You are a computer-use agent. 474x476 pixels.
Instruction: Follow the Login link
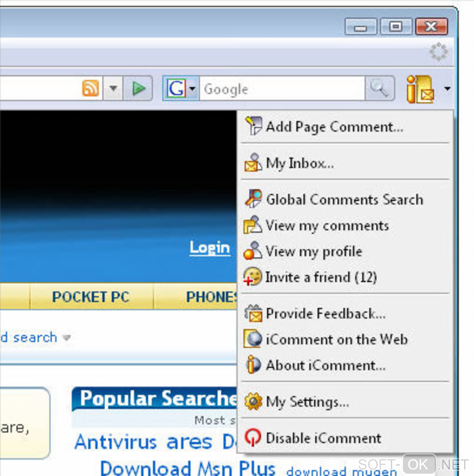[x=210, y=248]
